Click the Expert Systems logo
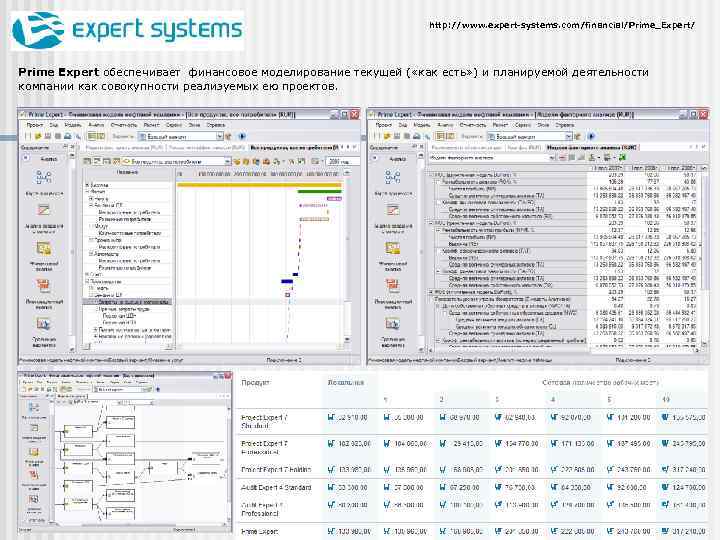This screenshot has height=540, width=720. point(127,30)
